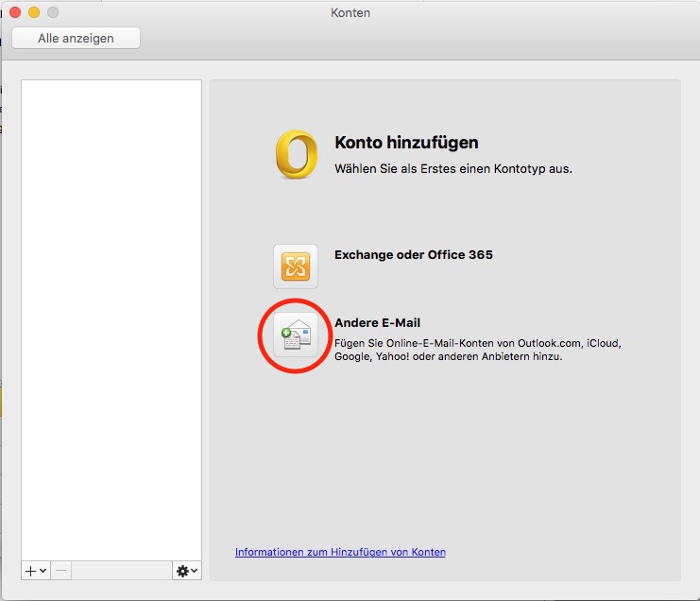Expand the chevron beside the gear icon

click(x=195, y=572)
